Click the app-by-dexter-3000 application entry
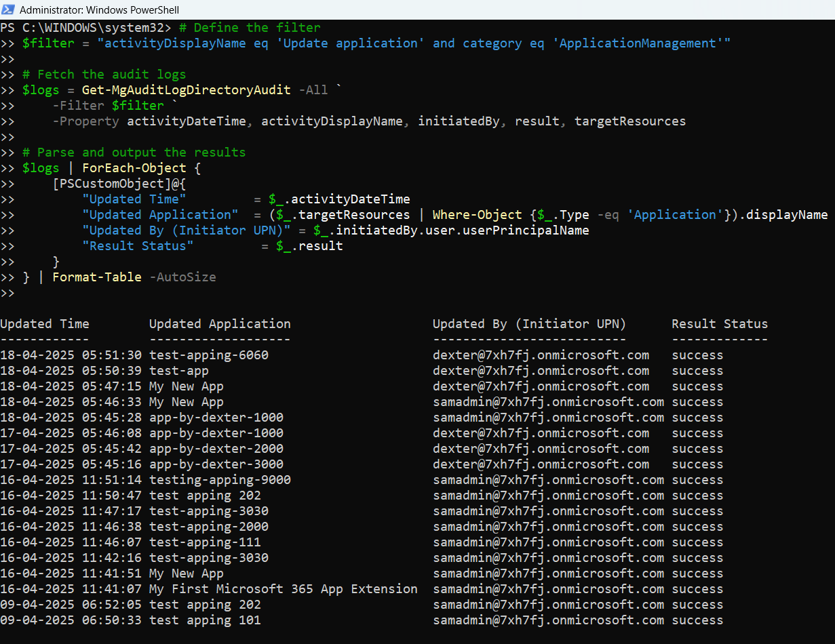Screen dimensions: 835x644 click(216, 464)
